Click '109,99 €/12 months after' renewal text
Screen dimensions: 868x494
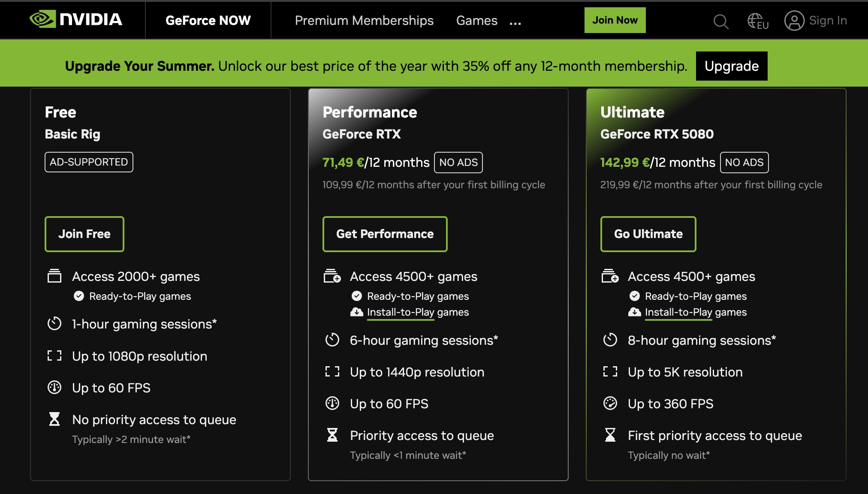(x=434, y=185)
